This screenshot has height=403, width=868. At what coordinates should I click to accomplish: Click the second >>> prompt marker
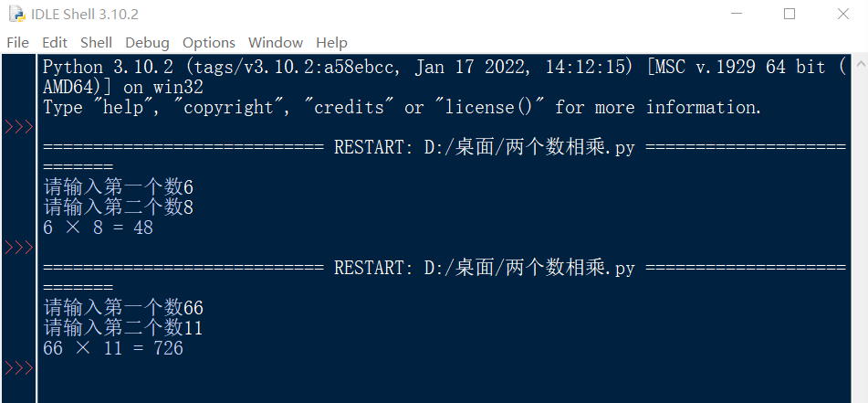coord(18,248)
